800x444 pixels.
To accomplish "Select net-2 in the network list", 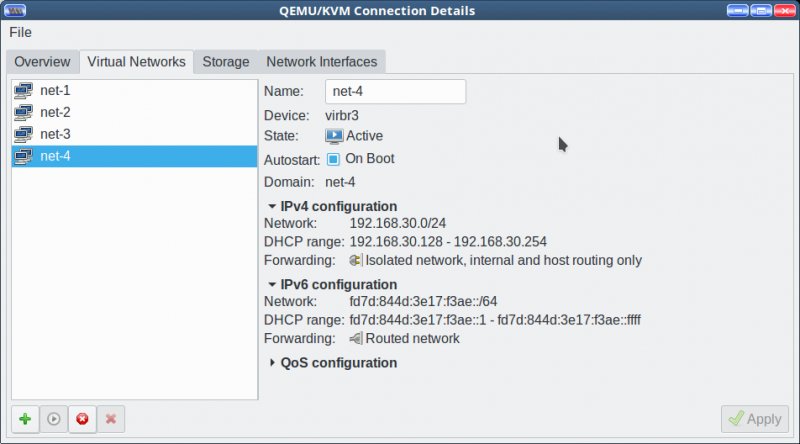I will [134, 112].
